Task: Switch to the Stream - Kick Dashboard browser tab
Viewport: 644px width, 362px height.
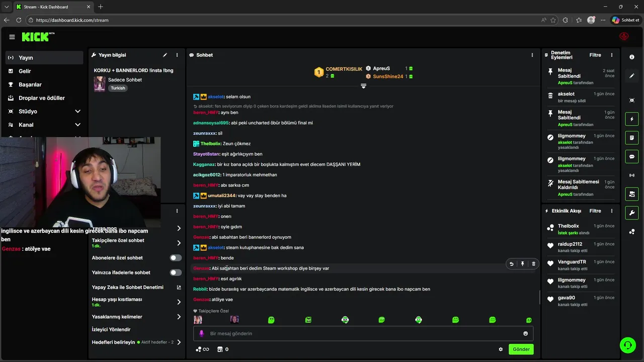Action: coord(53,7)
